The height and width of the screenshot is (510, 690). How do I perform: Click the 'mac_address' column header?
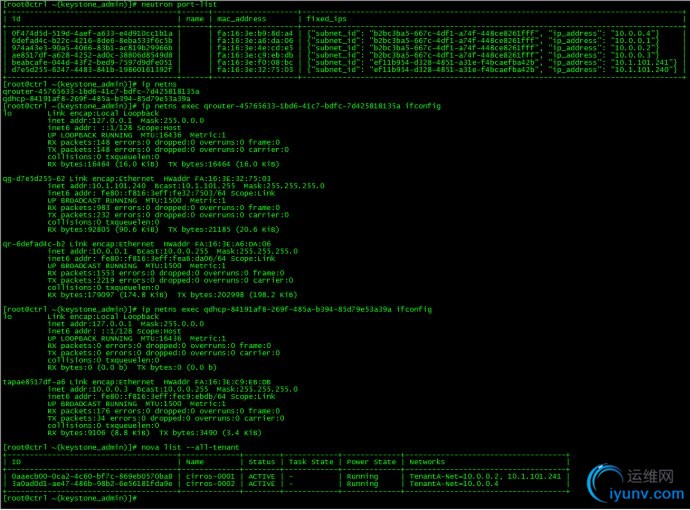click(x=241, y=19)
